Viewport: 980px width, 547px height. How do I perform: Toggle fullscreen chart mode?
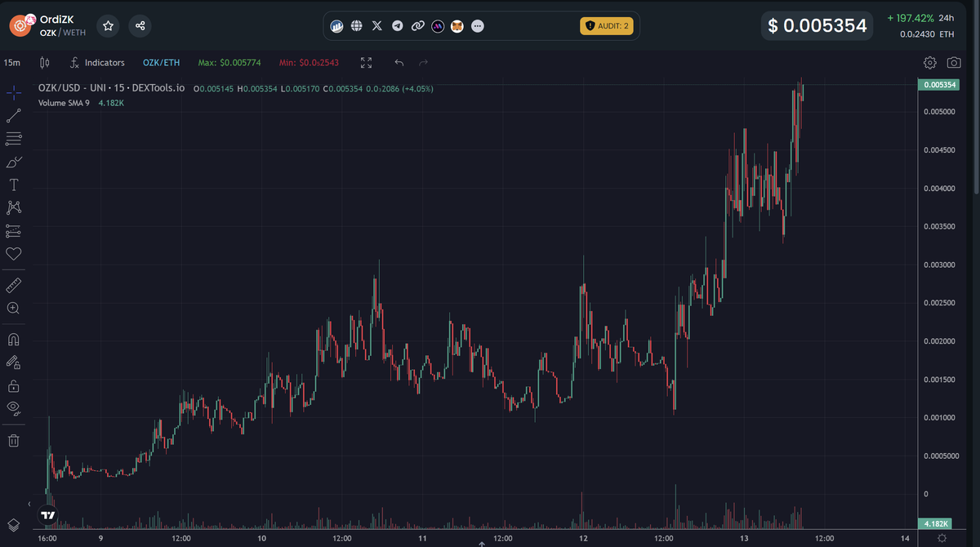tap(367, 63)
